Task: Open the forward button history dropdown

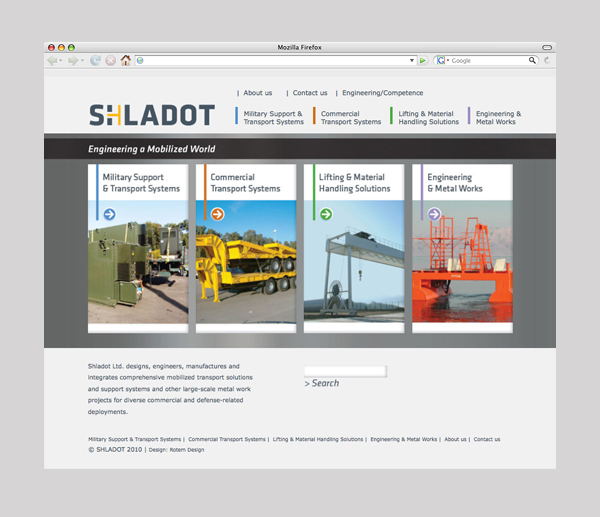Action: tap(82, 60)
